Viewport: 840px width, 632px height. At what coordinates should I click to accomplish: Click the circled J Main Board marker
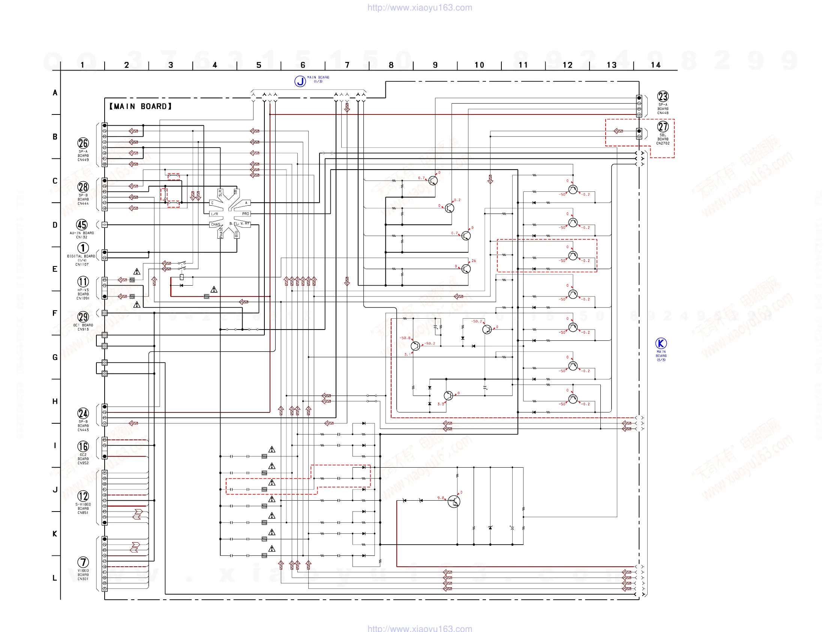coord(300,81)
